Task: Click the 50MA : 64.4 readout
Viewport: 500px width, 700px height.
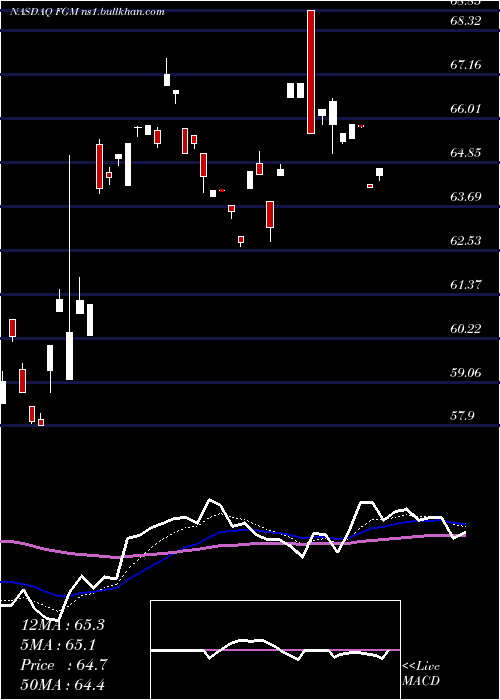Action: (x=62, y=685)
